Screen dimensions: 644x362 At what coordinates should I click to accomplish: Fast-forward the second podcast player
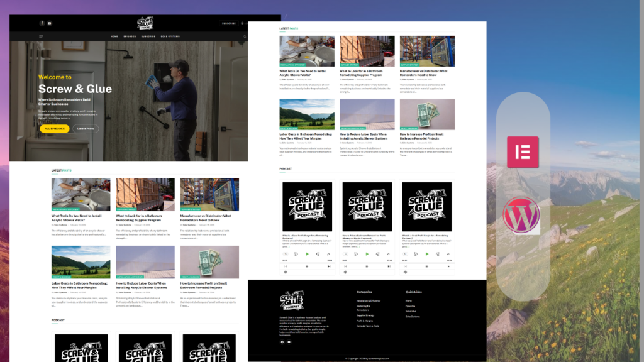[x=378, y=254]
